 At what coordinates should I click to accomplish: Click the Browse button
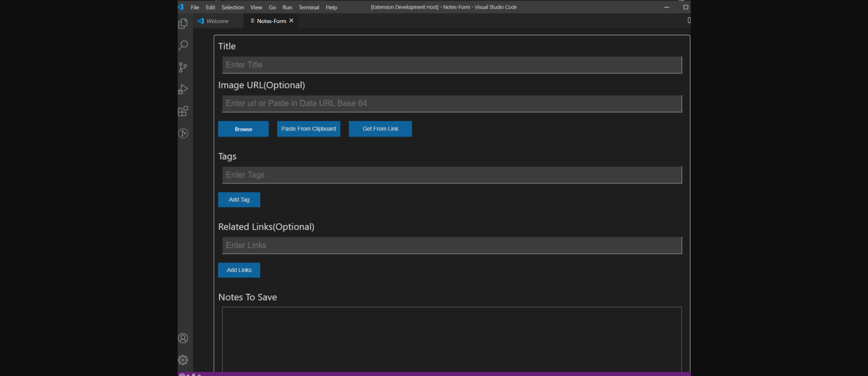coord(243,129)
